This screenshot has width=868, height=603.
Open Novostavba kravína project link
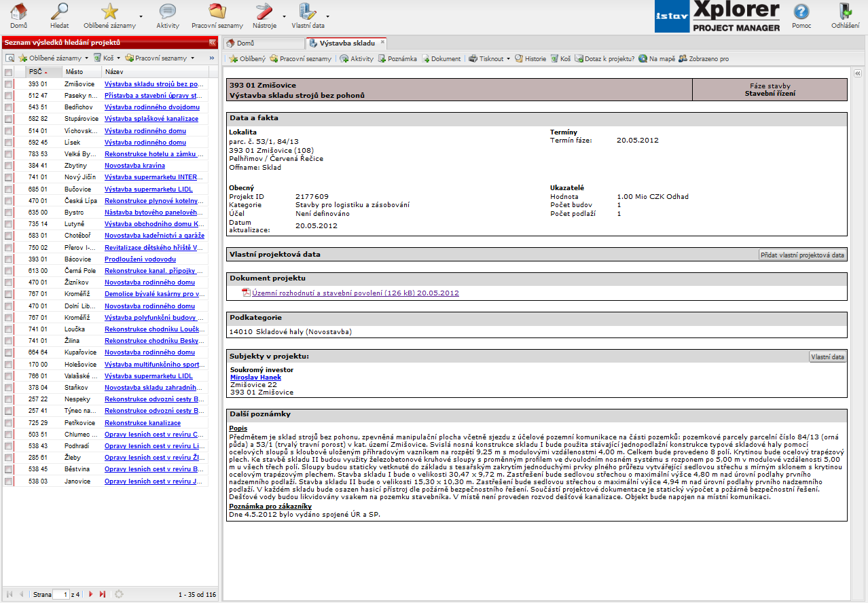(x=134, y=166)
